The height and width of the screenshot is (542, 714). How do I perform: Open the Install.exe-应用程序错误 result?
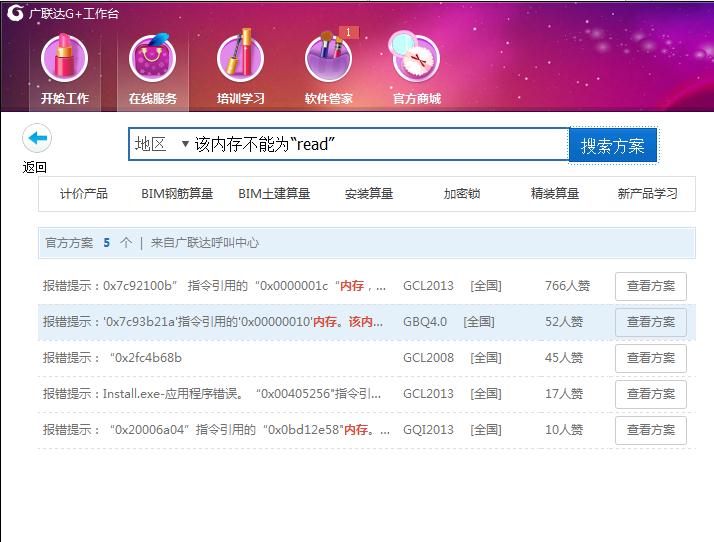tap(212, 394)
